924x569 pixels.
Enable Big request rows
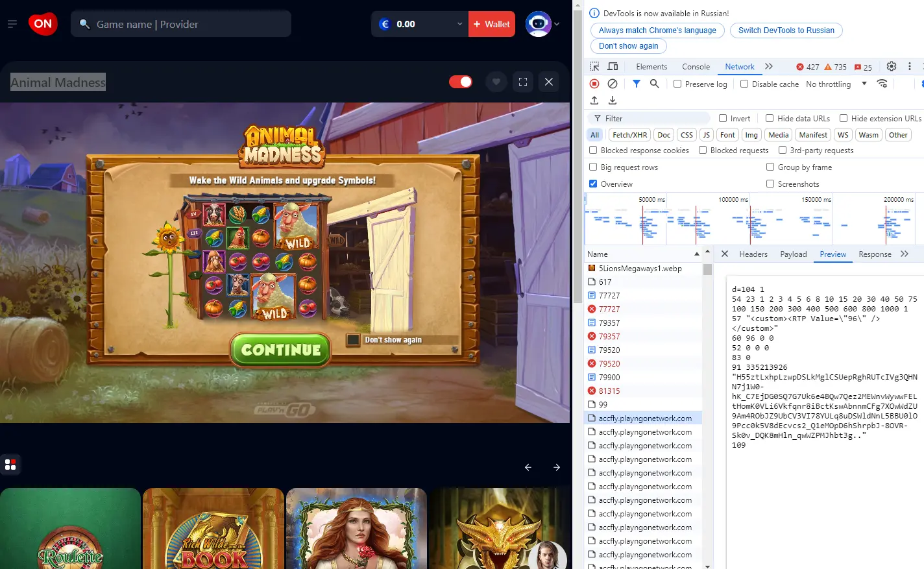point(593,167)
